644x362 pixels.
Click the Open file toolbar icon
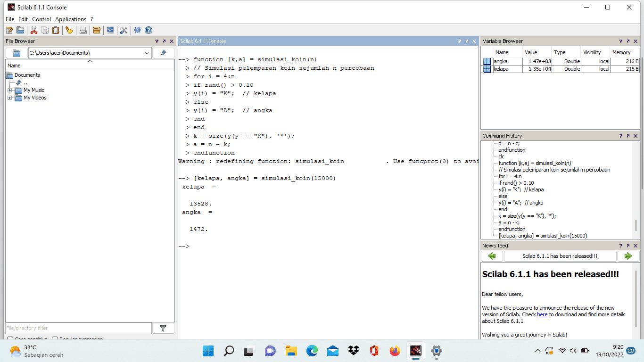point(20,30)
